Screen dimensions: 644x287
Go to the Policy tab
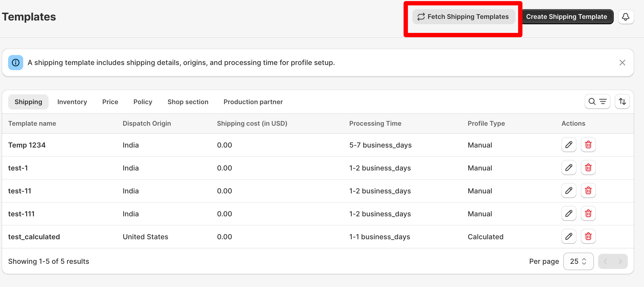click(x=143, y=102)
